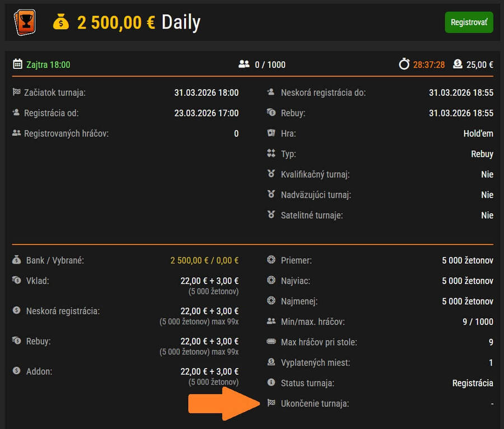504x429 pixels.
Task: Click the medal icon beside Kvalifikačný turnaj
Action: click(x=272, y=174)
